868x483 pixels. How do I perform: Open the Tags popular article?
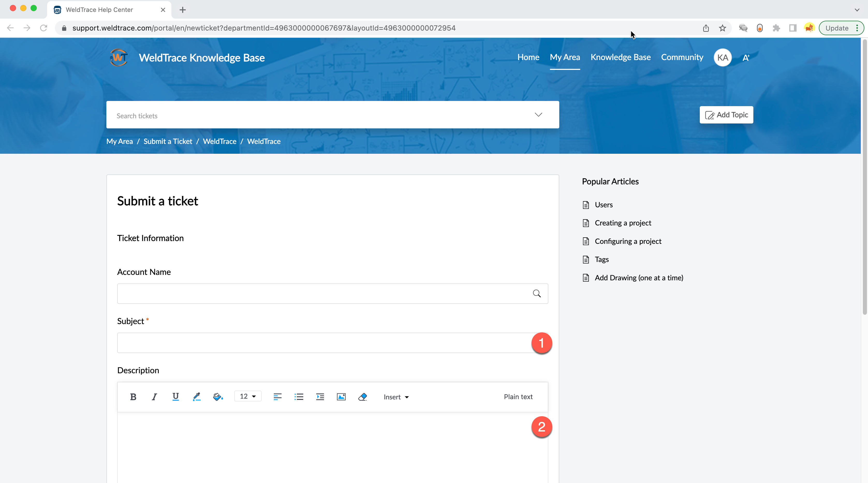click(601, 259)
